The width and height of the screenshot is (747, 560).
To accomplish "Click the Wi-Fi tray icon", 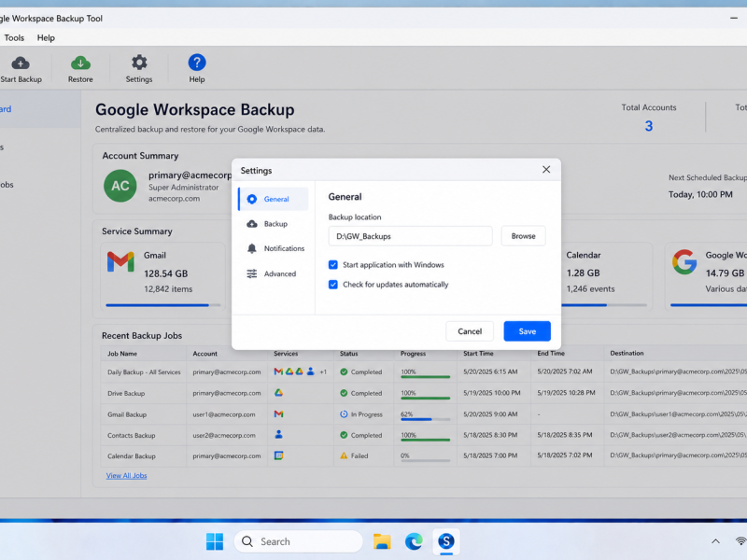I will (x=741, y=541).
